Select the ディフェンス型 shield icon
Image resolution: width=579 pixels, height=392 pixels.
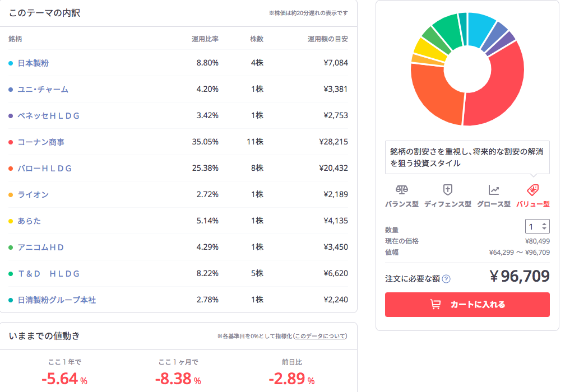447,190
